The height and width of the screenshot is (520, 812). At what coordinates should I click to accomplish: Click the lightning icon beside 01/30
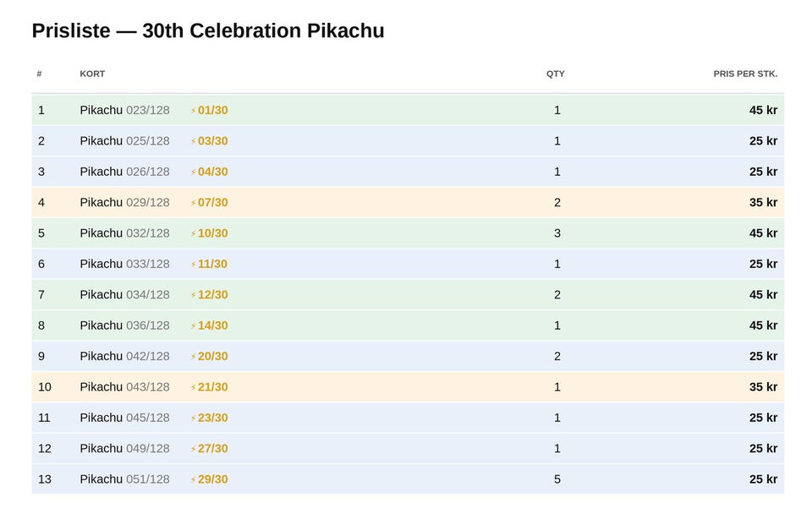tap(193, 110)
